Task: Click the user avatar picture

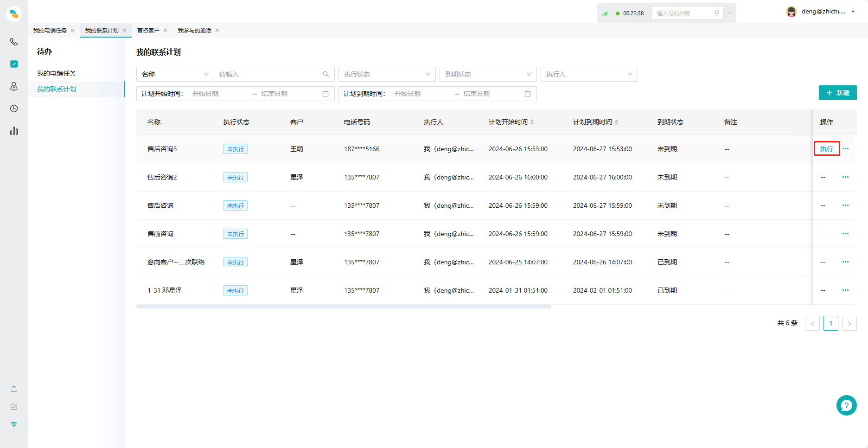Action: point(791,12)
